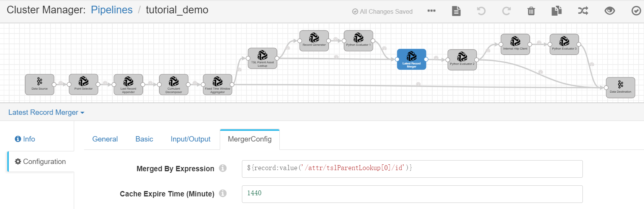Click the duplicate pipeline copy icon
The image size is (644, 209).
tap(556, 11)
